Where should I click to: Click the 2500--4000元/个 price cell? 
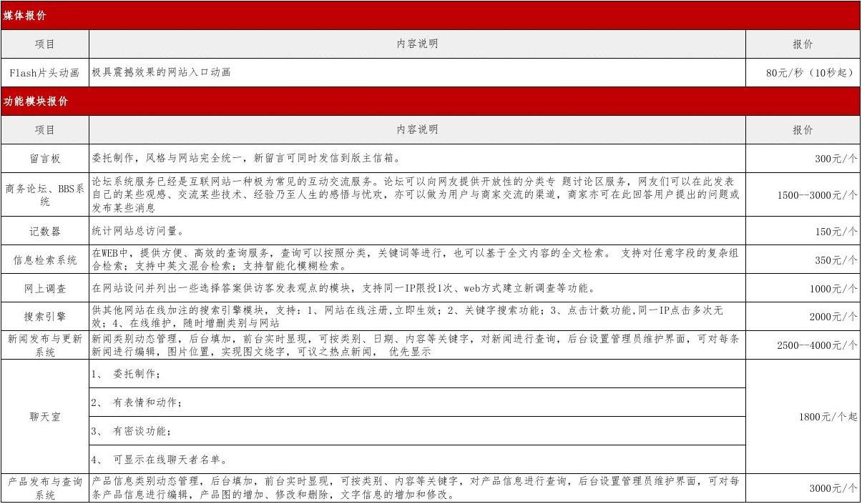(803, 345)
